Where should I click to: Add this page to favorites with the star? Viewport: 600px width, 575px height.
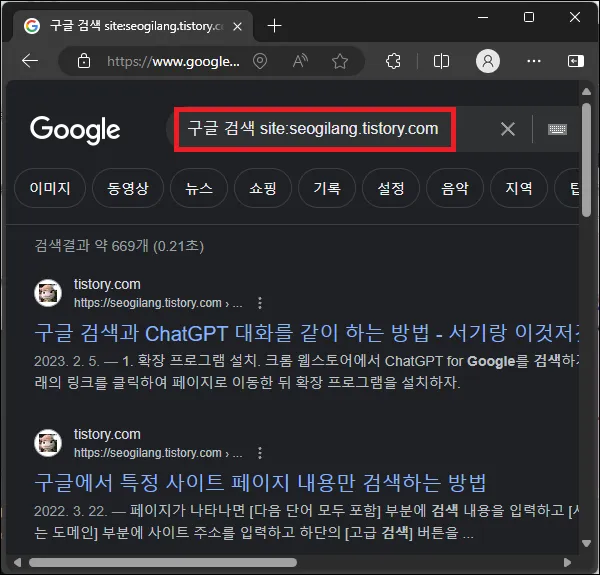[x=340, y=61]
